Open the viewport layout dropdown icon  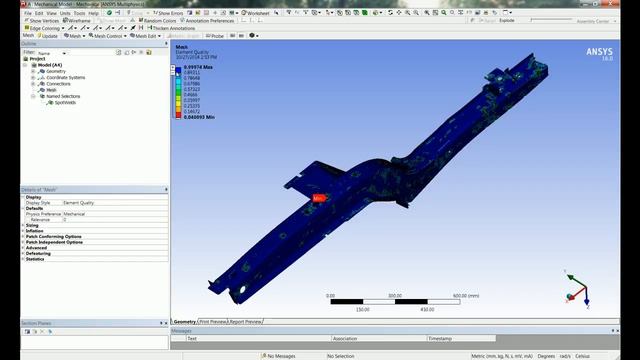(507, 13)
